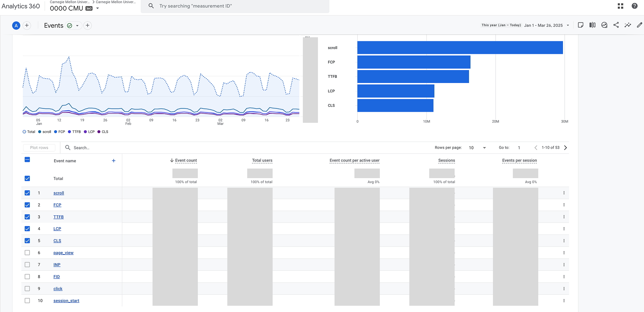The width and height of the screenshot is (644, 312).
Task: Uncheck the scroll event checkbox
Action: [27, 193]
